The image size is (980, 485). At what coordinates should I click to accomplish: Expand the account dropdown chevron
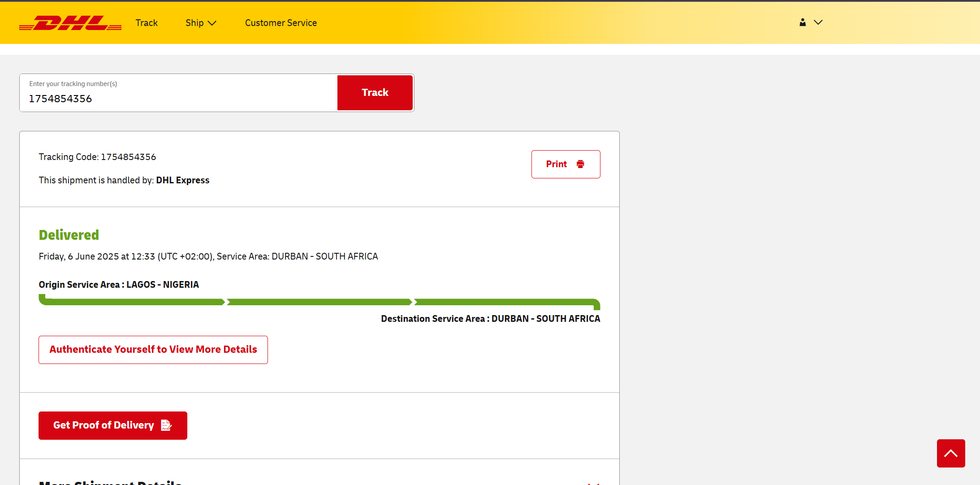(818, 22)
